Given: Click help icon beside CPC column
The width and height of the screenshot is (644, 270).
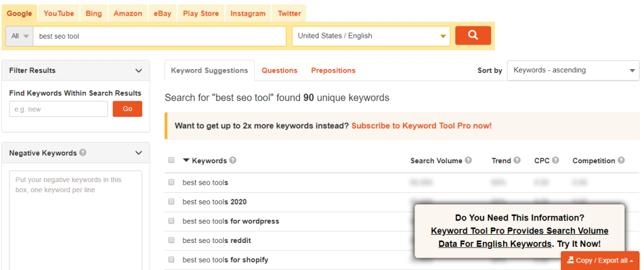Looking at the screenshot, I should point(555,161).
